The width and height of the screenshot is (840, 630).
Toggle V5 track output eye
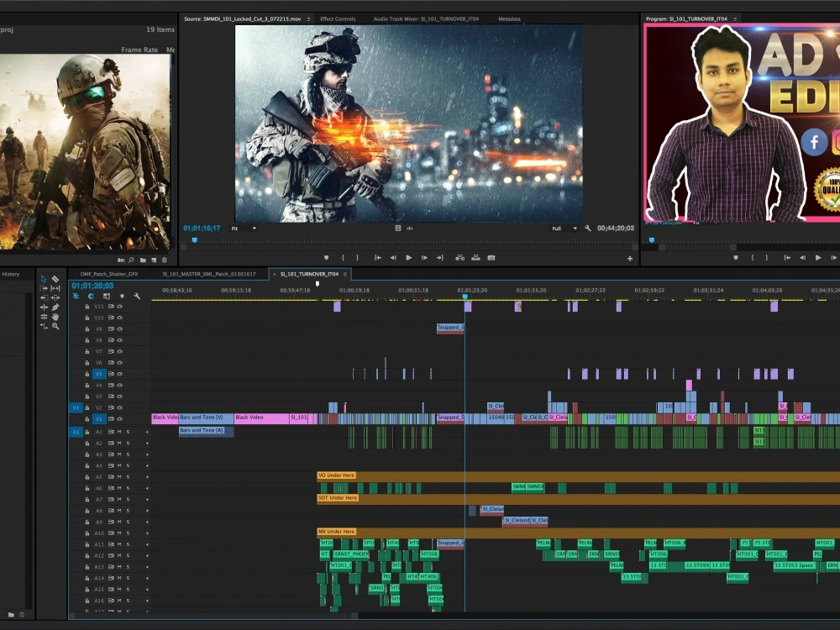119,374
